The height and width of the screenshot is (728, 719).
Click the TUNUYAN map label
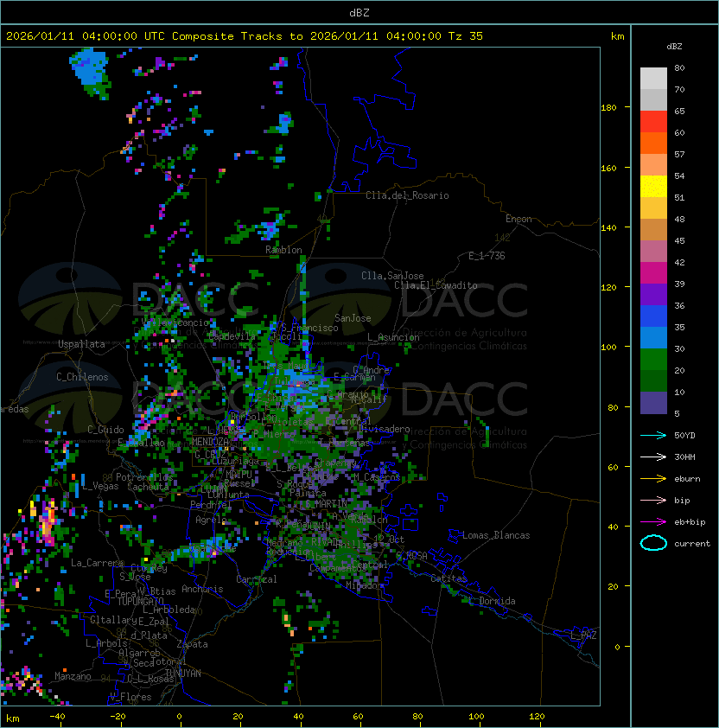point(183,674)
